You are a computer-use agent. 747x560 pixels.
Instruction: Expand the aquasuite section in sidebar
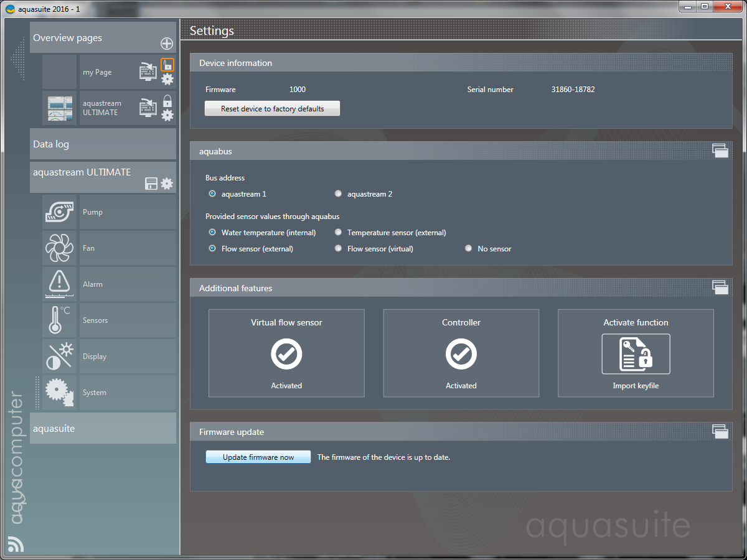103,429
